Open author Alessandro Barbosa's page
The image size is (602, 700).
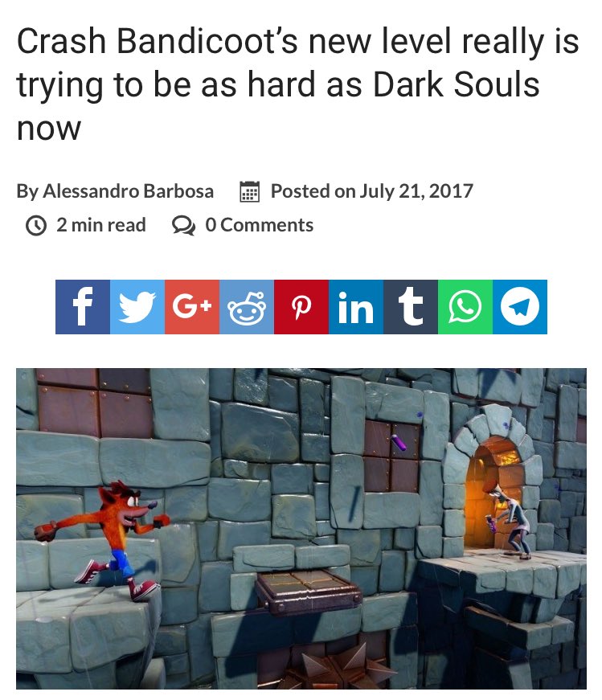128,191
